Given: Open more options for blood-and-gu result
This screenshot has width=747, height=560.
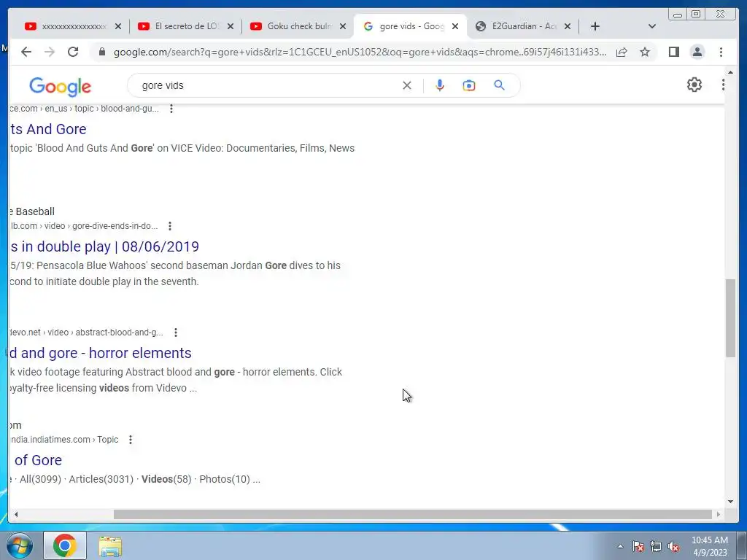Looking at the screenshot, I should tap(171, 109).
